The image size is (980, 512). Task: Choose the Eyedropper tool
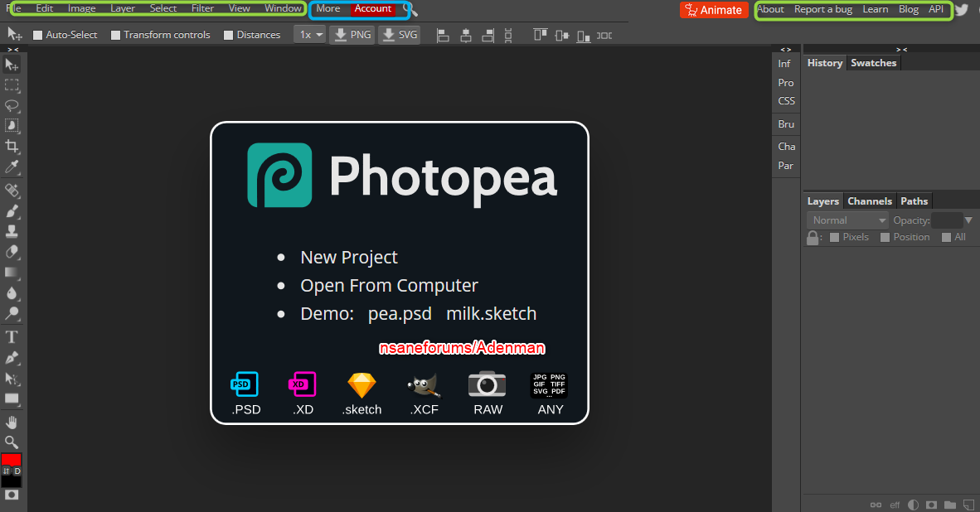click(12, 167)
